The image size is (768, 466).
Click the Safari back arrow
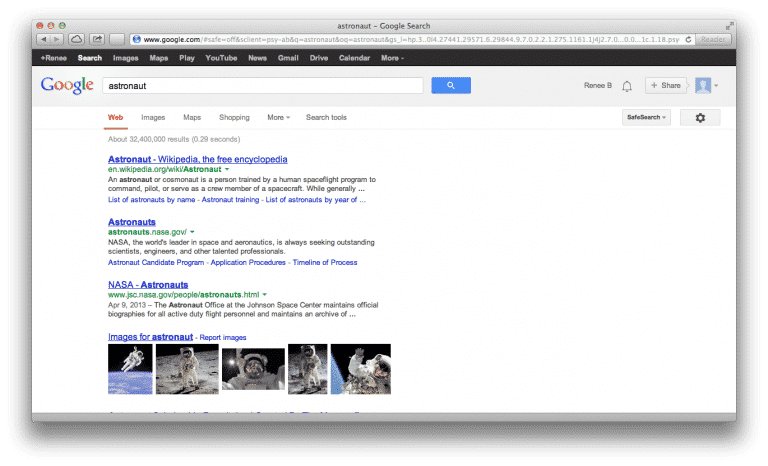click(x=44, y=39)
